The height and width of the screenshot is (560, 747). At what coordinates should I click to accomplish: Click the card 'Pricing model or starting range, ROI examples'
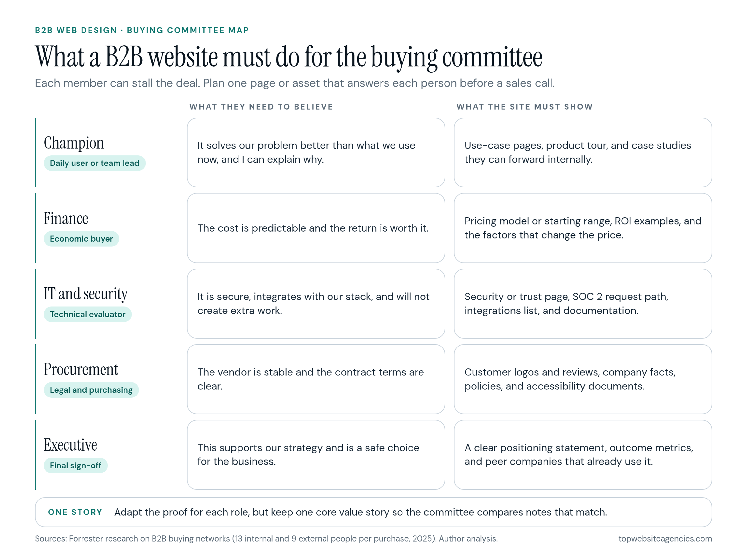pyautogui.click(x=583, y=228)
